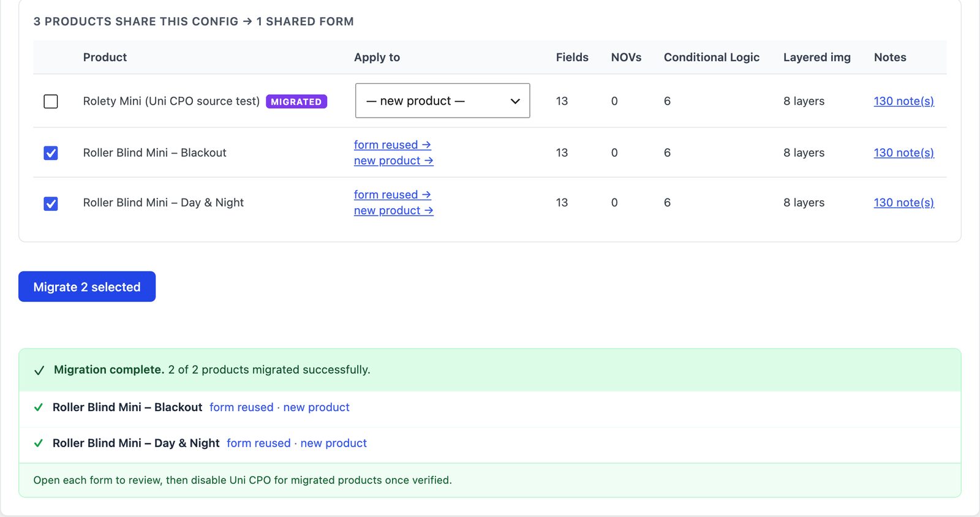This screenshot has width=980, height=517.
Task: Click 'Roller Blind Mini – Blackout' in the product table
Action: pos(154,153)
